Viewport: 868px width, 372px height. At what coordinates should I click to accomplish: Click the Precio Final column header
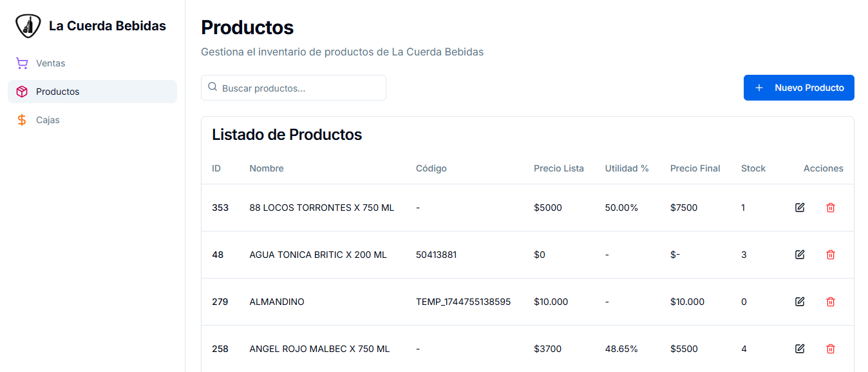click(695, 168)
